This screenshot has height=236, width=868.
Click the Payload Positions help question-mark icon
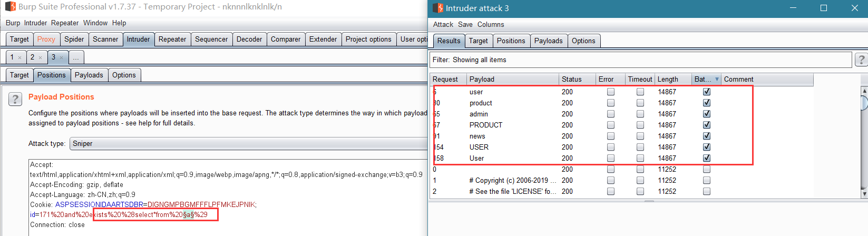15,99
